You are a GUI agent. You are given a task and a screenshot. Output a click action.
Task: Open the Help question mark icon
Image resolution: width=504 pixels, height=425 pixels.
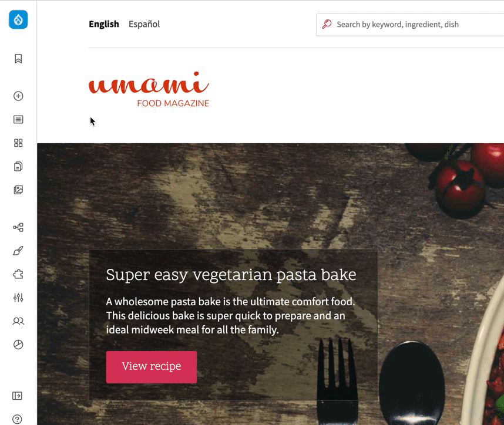[18, 419]
